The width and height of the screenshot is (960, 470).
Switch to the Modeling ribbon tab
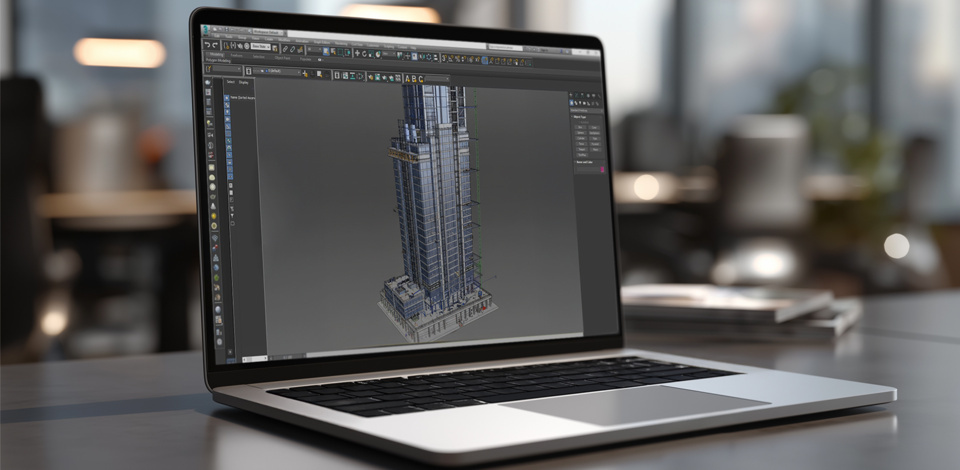click(x=217, y=54)
